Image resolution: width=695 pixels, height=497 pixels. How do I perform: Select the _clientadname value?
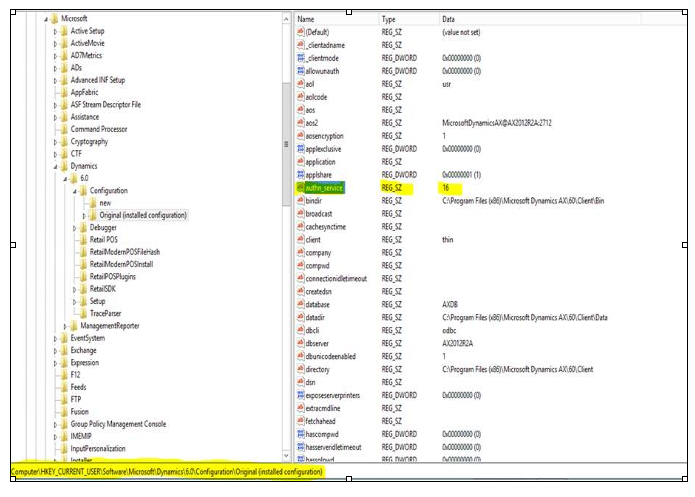click(325, 45)
